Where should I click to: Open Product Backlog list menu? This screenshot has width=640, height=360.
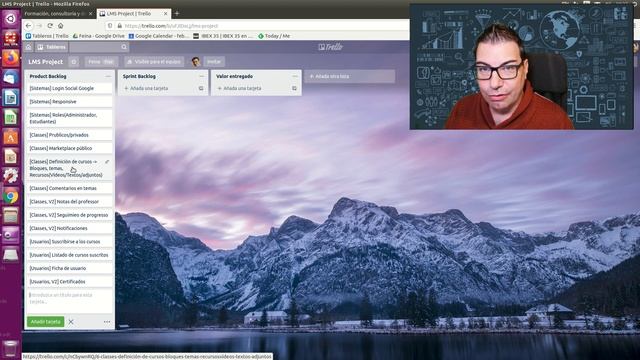[108, 76]
